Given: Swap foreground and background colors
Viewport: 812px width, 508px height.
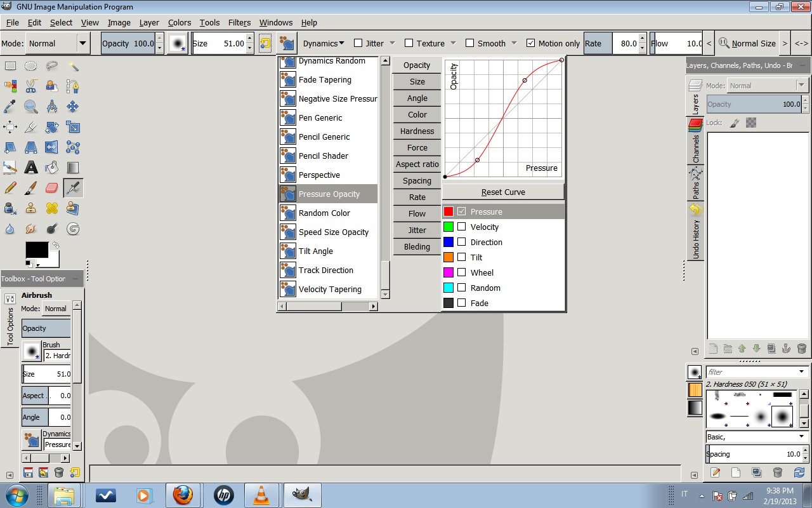Looking at the screenshot, I should [x=55, y=245].
